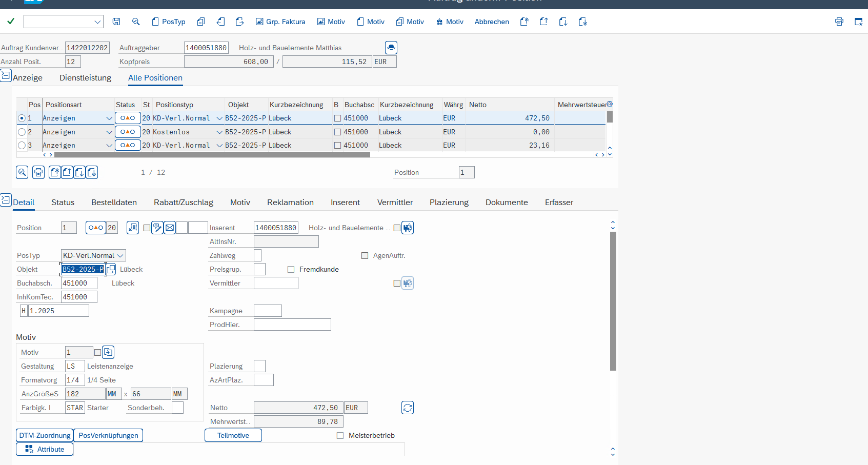The width and height of the screenshot is (868, 465).
Task: Open Positionsart dropdown in row 1
Action: [x=109, y=118]
